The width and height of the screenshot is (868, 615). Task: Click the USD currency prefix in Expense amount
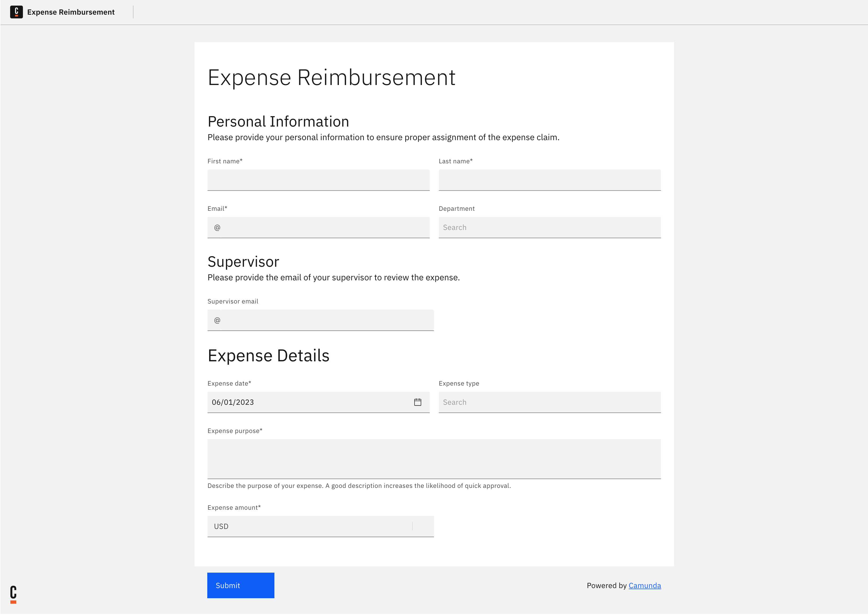pyautogui.click(x=221, y=526)
